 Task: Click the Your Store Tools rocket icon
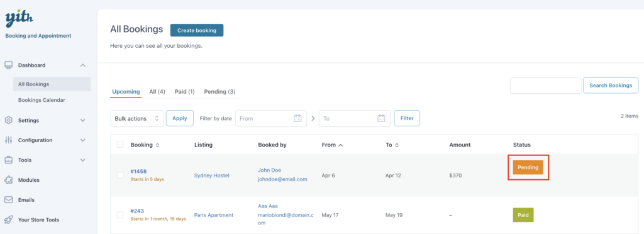(9, 220)
